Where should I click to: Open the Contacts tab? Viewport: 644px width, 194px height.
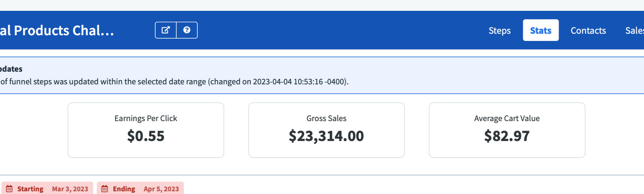(588, 30)
